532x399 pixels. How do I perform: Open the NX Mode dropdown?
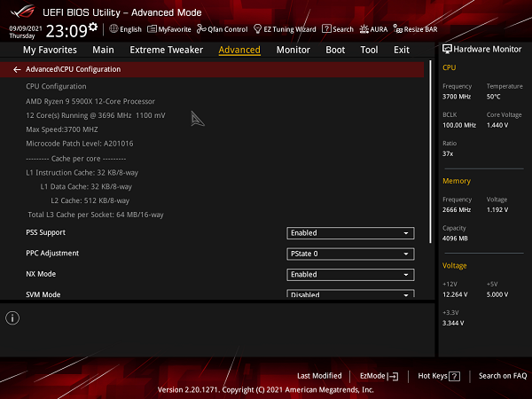pyautogui.click(x=350, y=275)
